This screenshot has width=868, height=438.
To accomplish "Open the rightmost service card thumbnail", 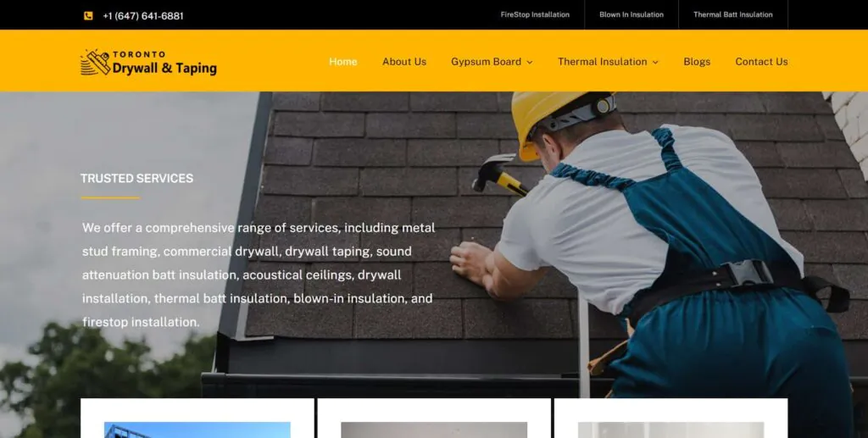I will pos(671,430).
